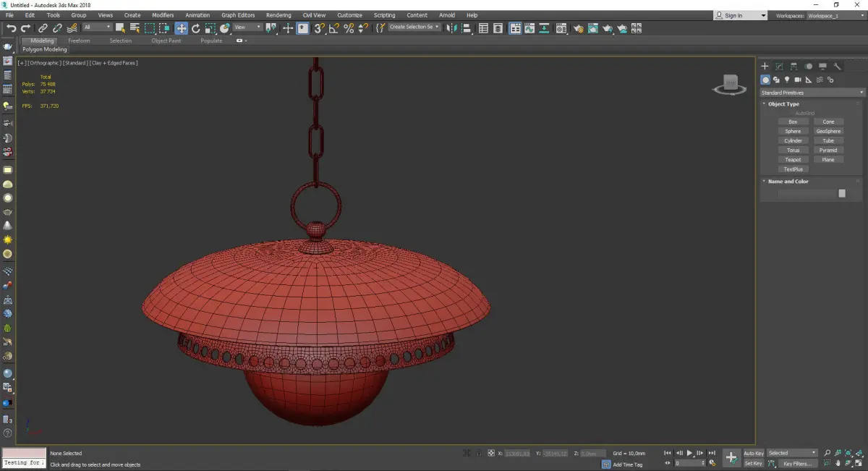This screenshot has width=868, height=471.
Task: Click Zoom Extents All navigation icon
Action: pyautogui.click(x=858, y=453)
